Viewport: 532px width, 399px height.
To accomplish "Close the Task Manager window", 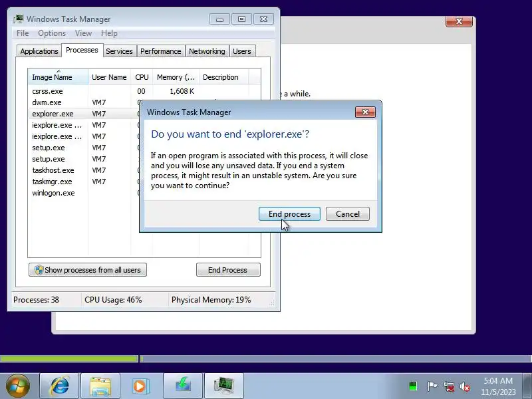I will [263, 19].
